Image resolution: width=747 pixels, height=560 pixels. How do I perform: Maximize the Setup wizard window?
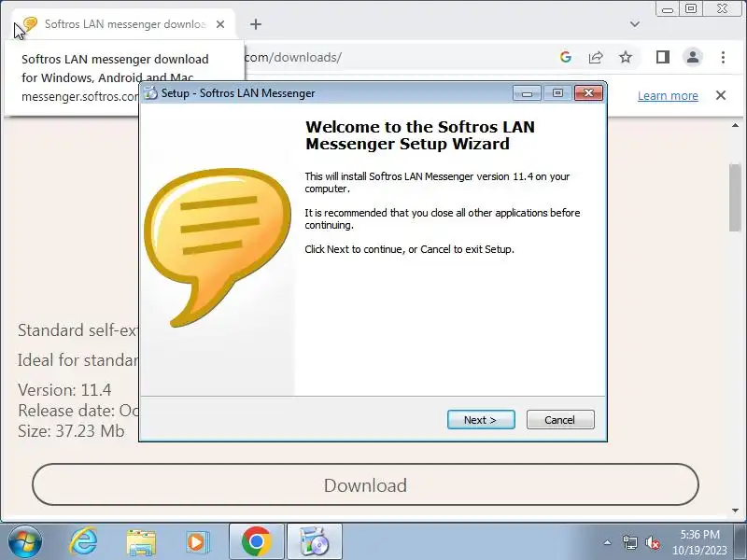[557, 92]
